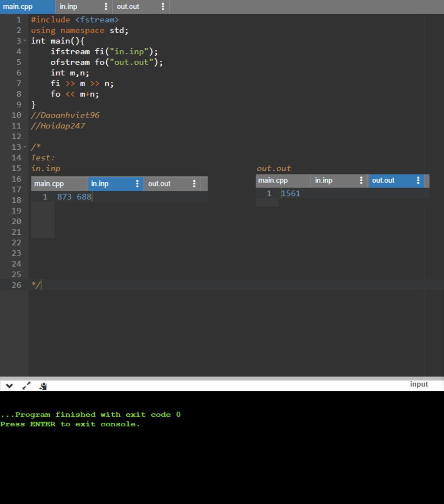444x504 pixels.
Task: Open the out.out tab
Action: click(128, 7)
